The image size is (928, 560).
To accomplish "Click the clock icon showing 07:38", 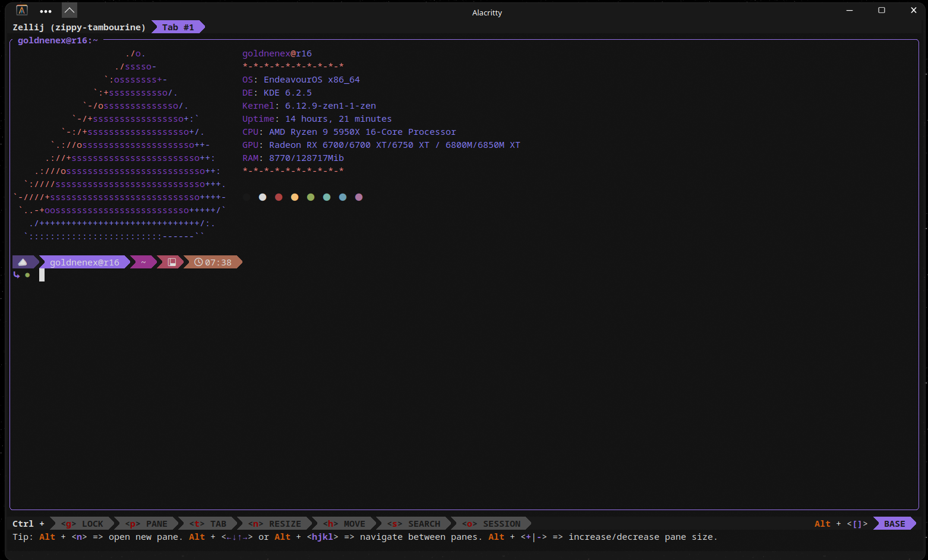I will click(x=198, y=262).
